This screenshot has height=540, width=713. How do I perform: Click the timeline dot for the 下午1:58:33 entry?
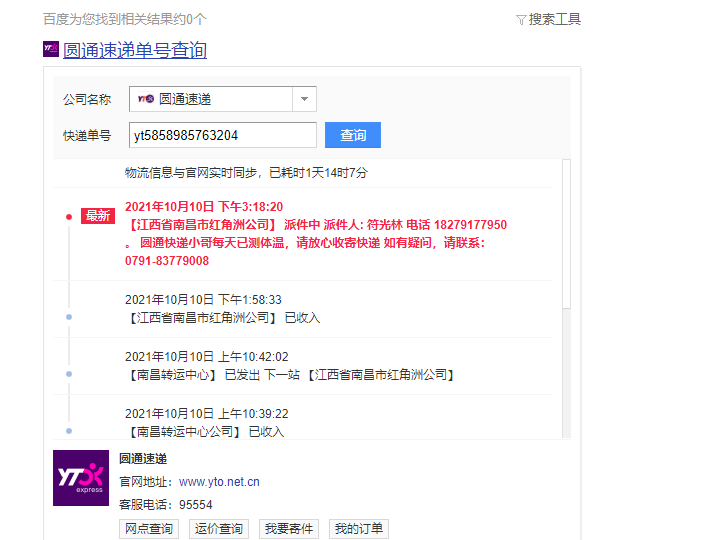coord(69,317)
